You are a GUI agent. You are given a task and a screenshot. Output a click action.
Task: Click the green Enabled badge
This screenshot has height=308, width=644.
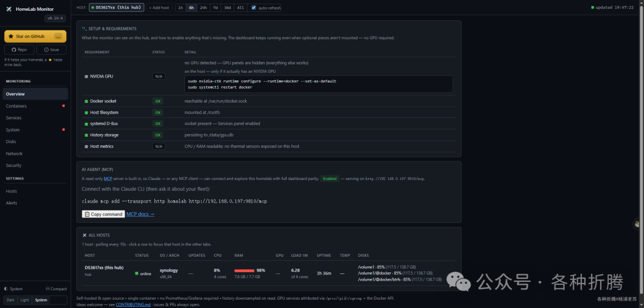(330, 179)
